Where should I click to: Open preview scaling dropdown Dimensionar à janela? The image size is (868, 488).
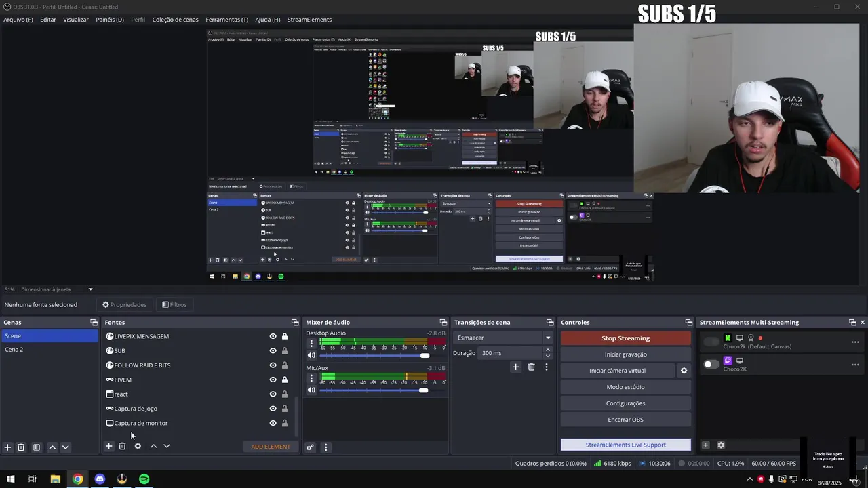pos(58,289)
